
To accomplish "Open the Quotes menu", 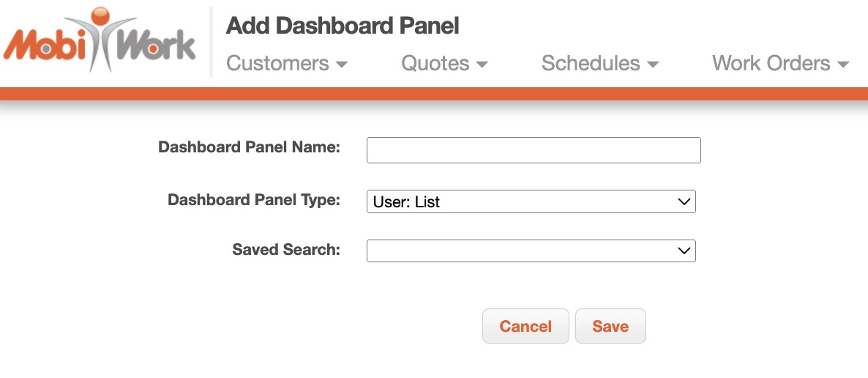I will point(435,64).
